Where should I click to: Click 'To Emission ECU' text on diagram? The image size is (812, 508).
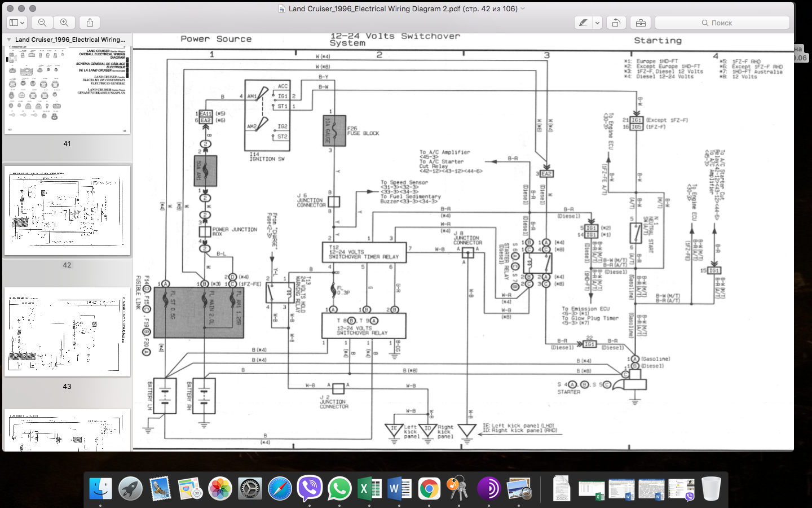pyautogui.click(x=585, y=309)
